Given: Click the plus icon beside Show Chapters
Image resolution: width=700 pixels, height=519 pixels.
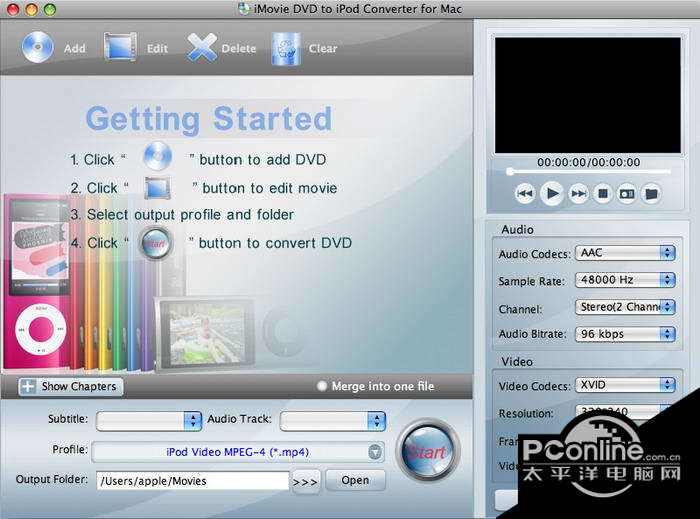Looking at the screenshot, I should coord(28,386).
